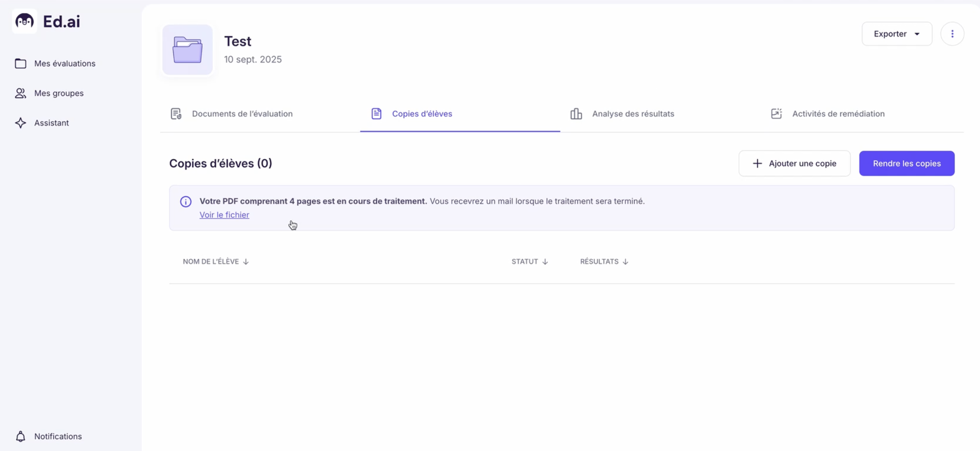Sort by Statut column arrow
Viewport: 980px width, 451px height.
point(545,261)
